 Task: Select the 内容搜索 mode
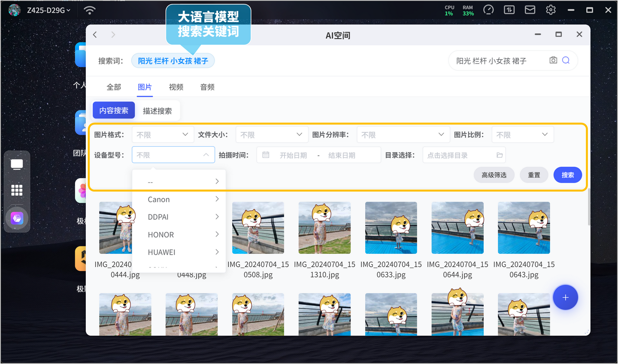[114, 110]
